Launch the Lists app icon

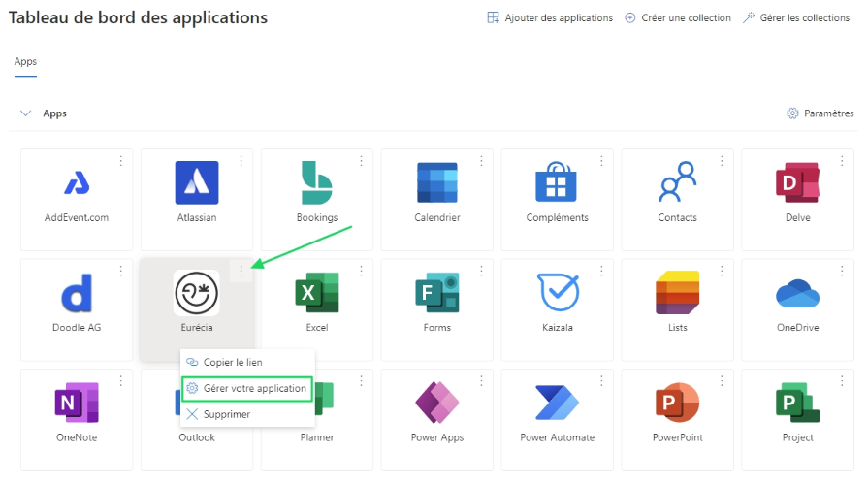(x=678, y=293)
